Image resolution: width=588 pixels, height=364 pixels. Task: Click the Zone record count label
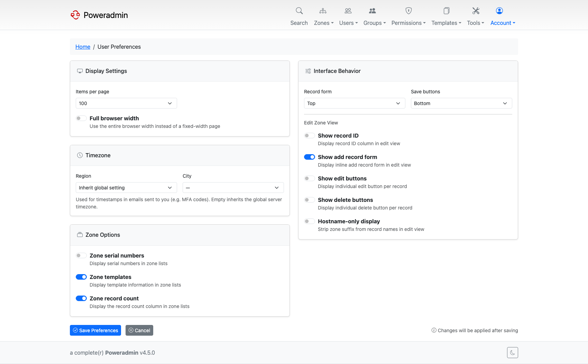[x=114, y=298]
